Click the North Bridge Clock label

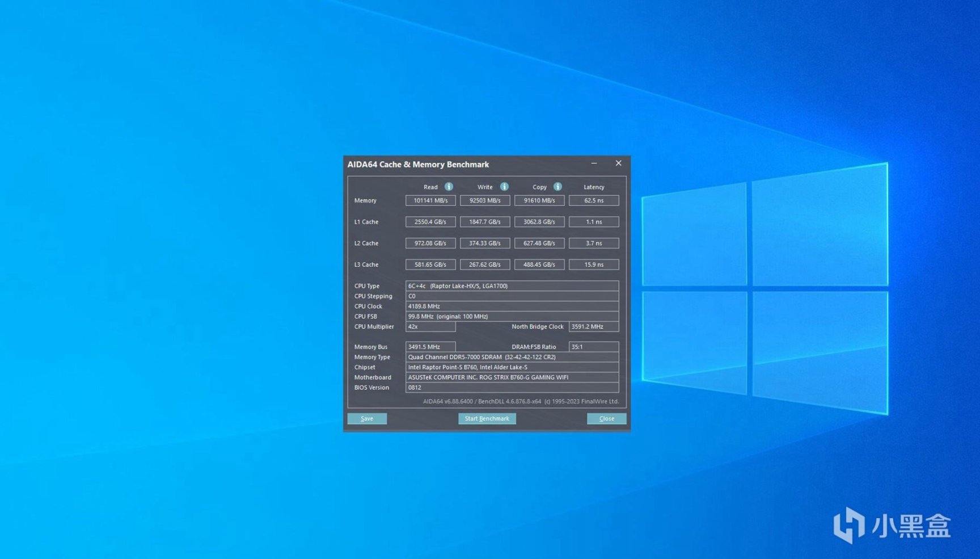coord(538,327)
